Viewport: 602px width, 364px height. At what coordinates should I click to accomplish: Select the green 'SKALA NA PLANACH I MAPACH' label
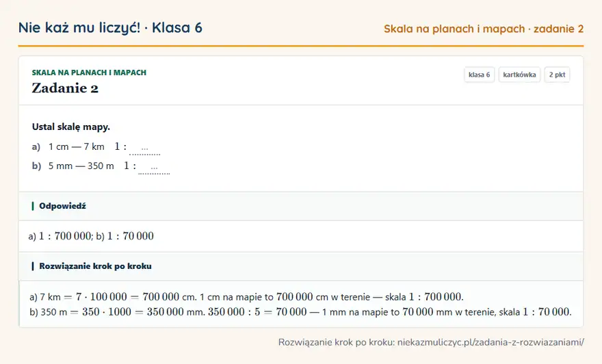click(89, 73)
